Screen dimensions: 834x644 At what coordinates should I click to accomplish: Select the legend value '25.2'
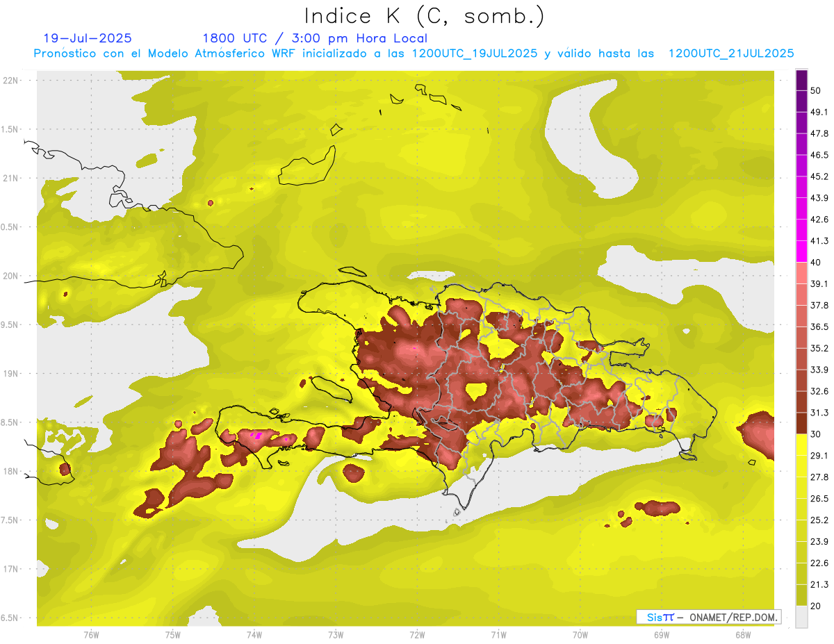[x=819, y=520]
